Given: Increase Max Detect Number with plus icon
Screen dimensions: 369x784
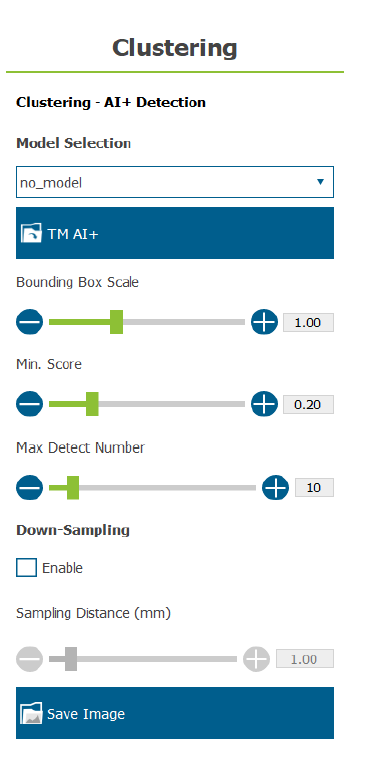Looking at the screenshot, I should coord(276,488).
